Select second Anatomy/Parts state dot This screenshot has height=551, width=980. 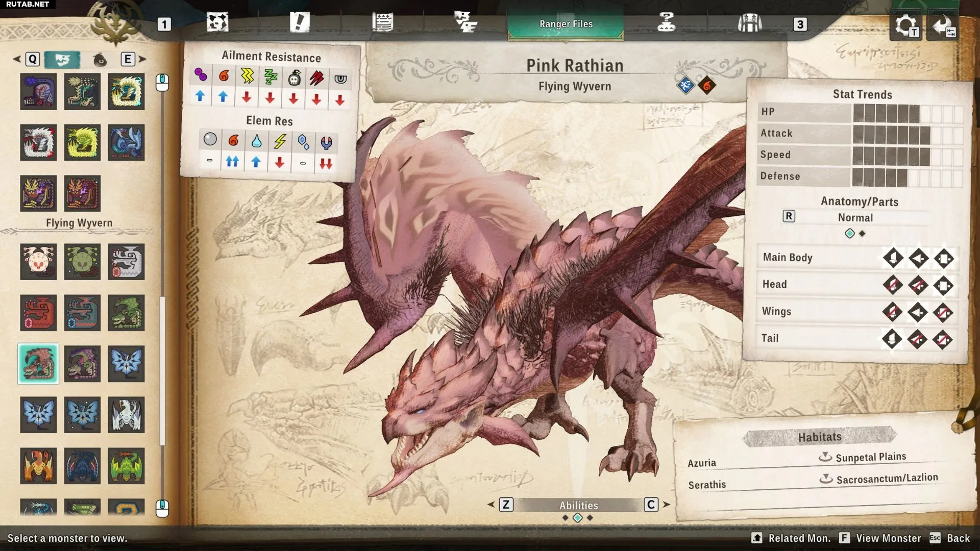[x=862, y=234]
